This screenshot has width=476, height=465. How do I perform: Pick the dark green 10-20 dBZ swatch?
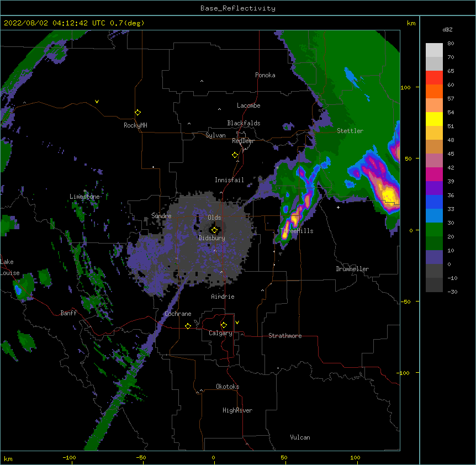(434, 244)
